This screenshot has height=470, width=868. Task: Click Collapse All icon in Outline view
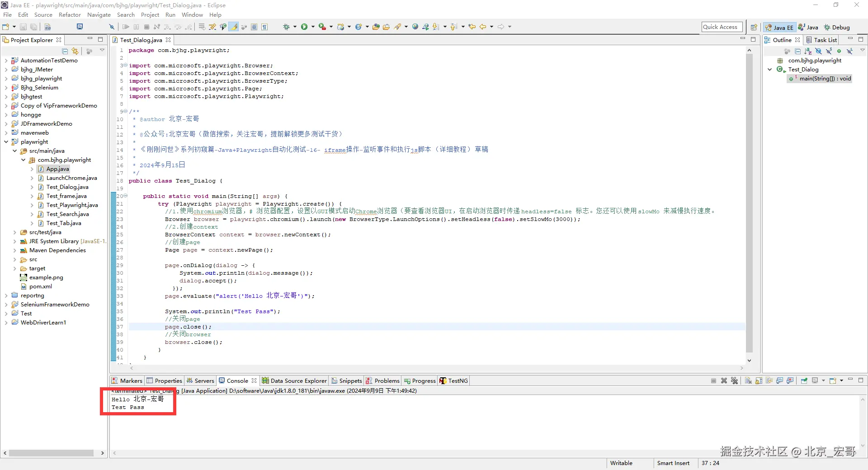click(797, 51)
